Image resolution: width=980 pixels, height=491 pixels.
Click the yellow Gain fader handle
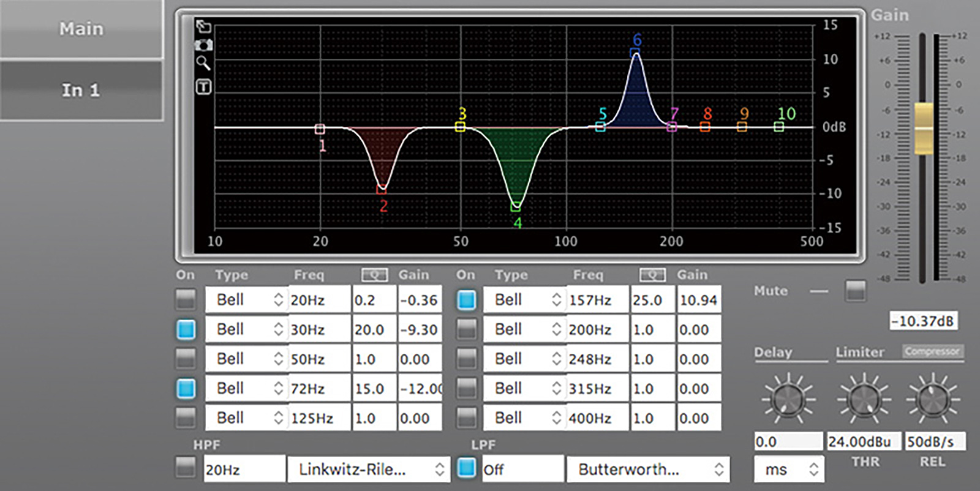[924, 128]
